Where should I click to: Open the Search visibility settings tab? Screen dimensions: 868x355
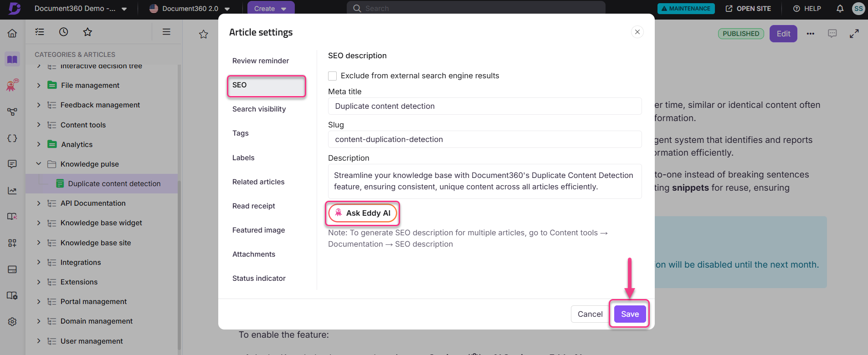click(259, 109)
